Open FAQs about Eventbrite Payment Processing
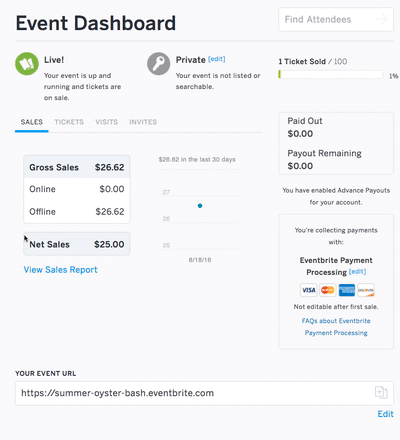The height and width of the screenshot is (440, 400). (336, 327)
